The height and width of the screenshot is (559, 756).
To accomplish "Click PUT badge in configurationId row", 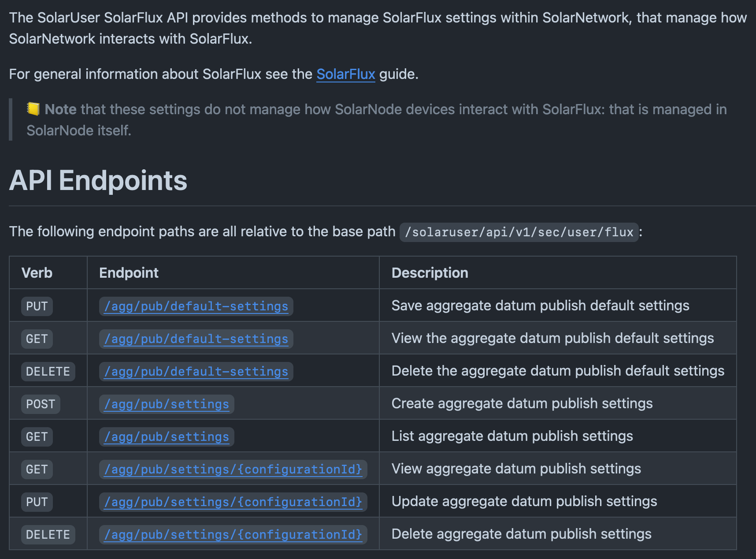I will tap(37, 502).
